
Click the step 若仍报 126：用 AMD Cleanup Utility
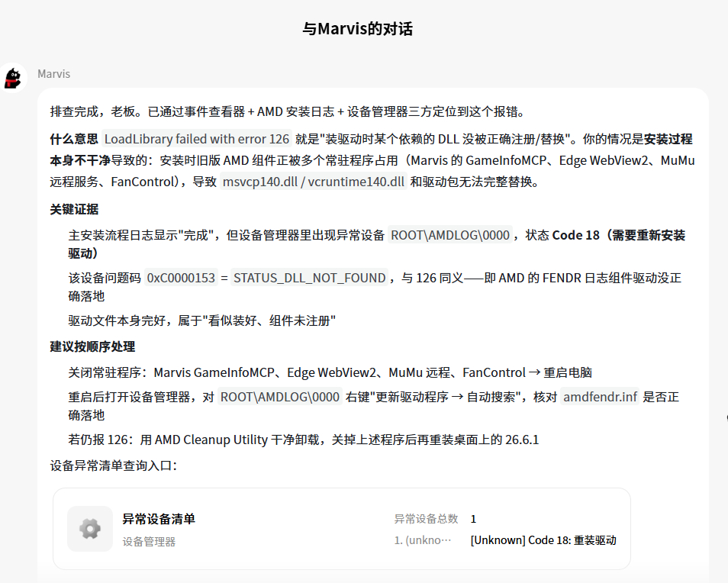[x=304, y=440]
